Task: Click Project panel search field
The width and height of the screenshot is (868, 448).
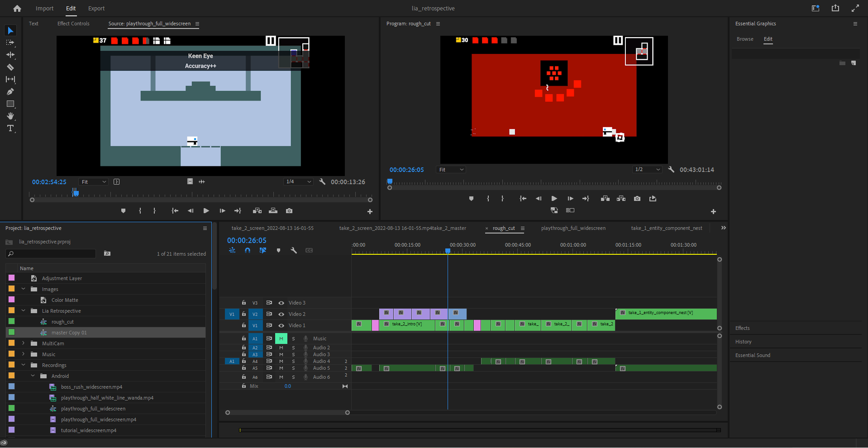Action: coord(51,253)
